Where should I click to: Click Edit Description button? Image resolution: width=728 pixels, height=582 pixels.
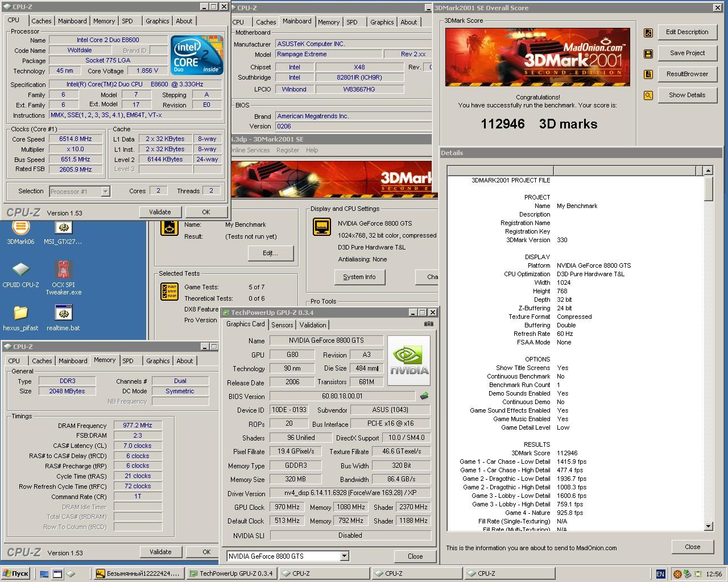(x=687, y=32)
